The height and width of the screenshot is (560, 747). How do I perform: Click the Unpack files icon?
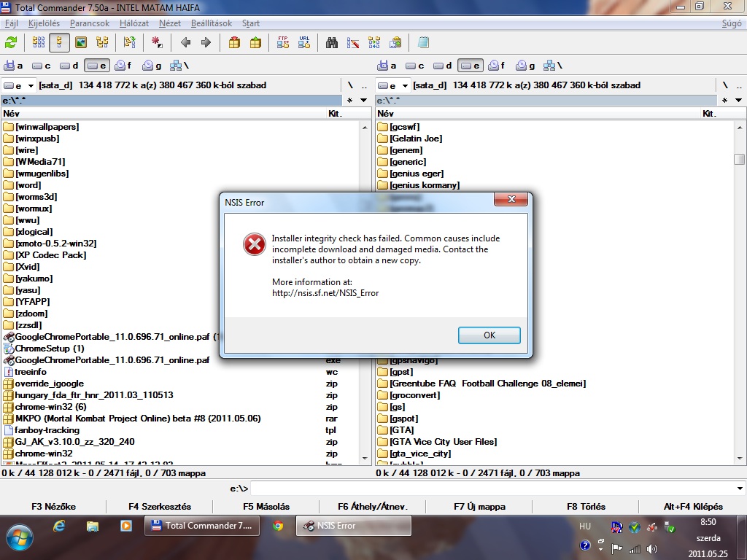click(x=255, y=43)
